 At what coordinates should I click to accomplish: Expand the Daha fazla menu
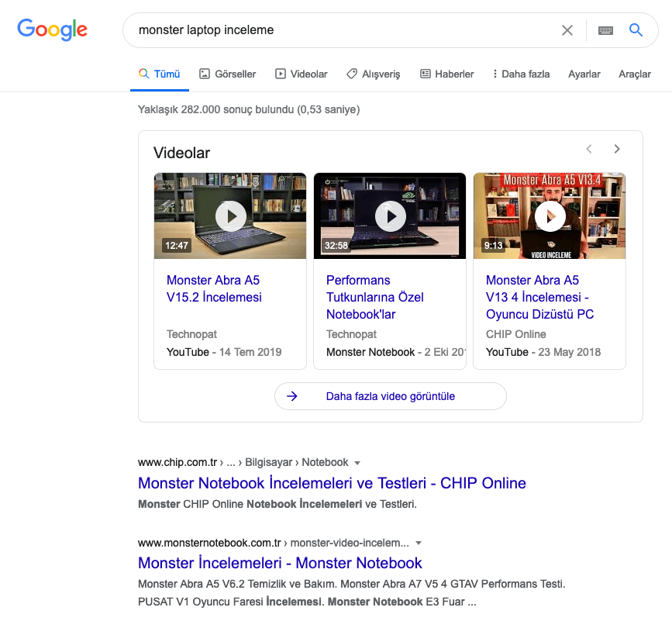point(521,74)
